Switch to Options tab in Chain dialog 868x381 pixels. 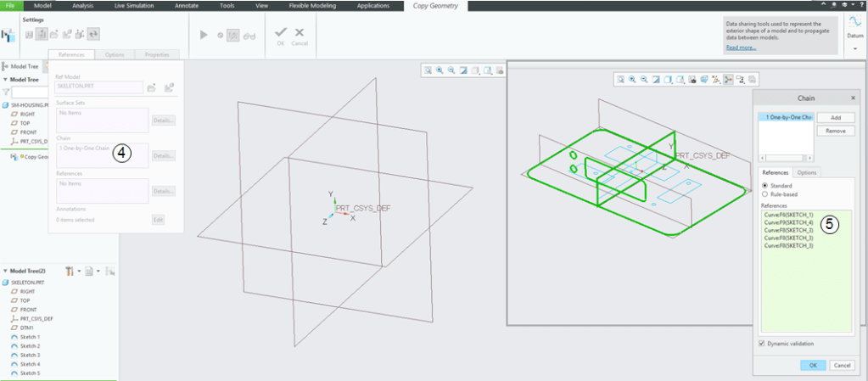[x=806, y=172]
